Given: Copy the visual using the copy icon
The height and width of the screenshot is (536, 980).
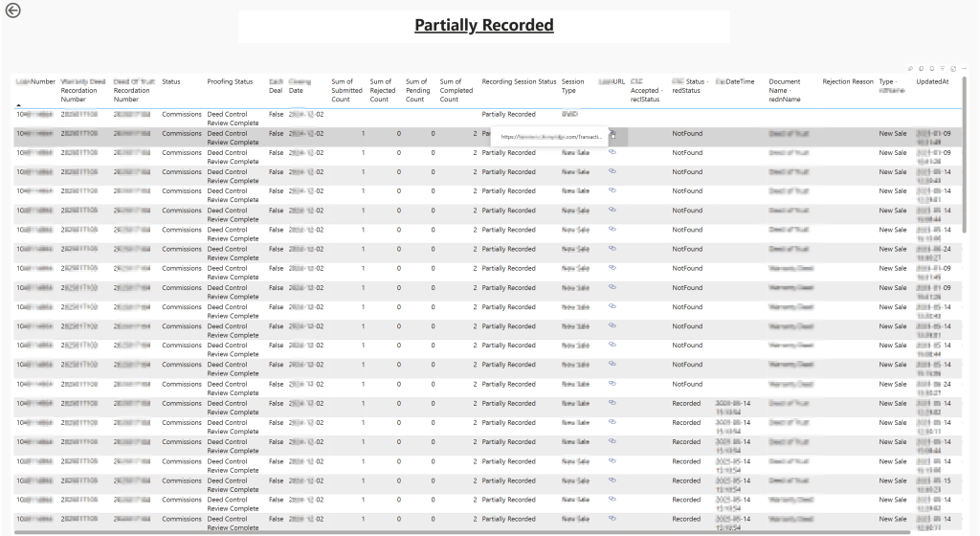Looking at the screenshot, I should pyautogui.click(x=922, y=69).
